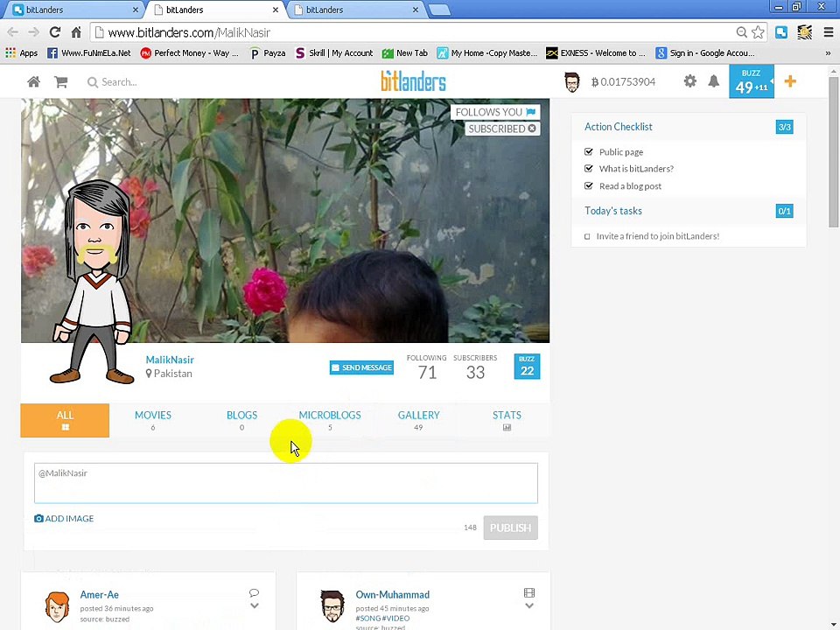Open Chrome menu hamburger icon
This screenshot has height=630, width=840.
829,32
